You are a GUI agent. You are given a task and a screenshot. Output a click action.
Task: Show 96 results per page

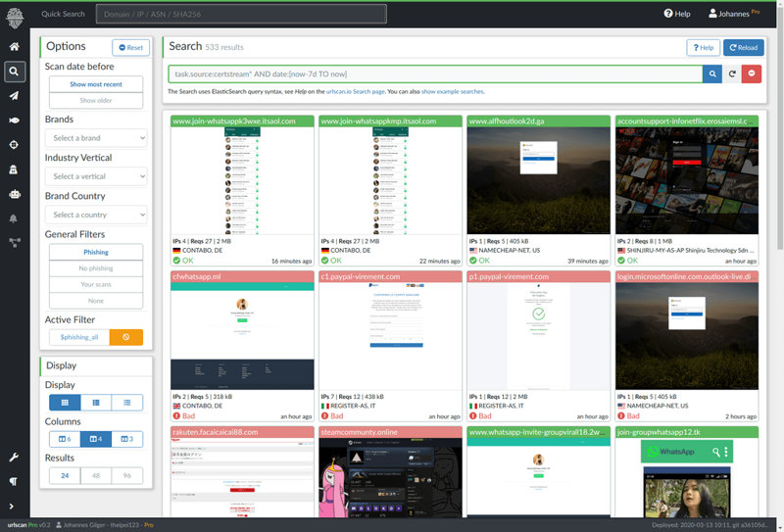pyautogui.click(x=127, y=475)
